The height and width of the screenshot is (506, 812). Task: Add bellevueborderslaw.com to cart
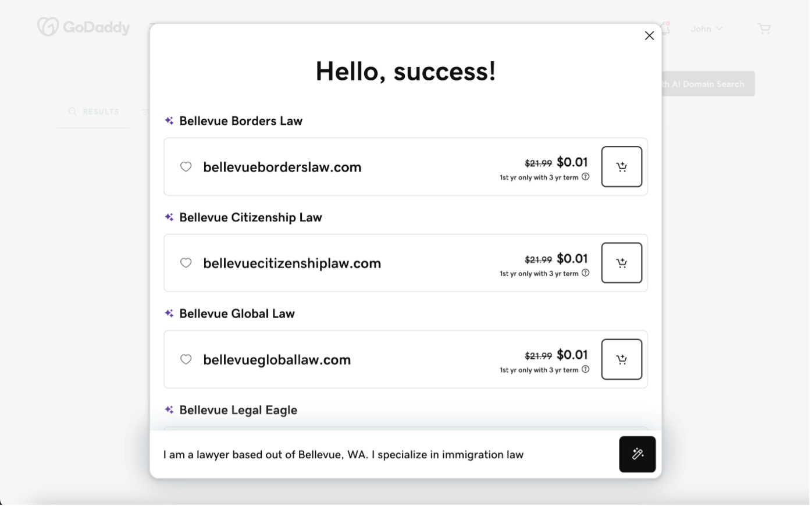point(621,167)
